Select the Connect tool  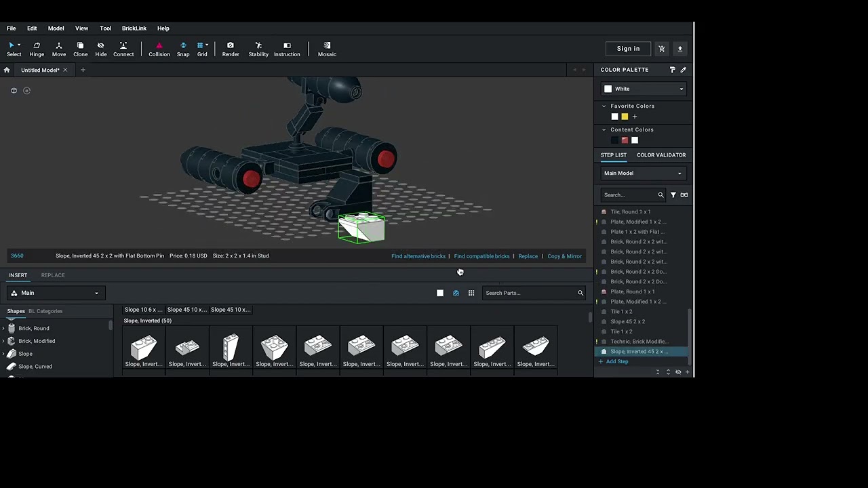[x=123, y=49]
